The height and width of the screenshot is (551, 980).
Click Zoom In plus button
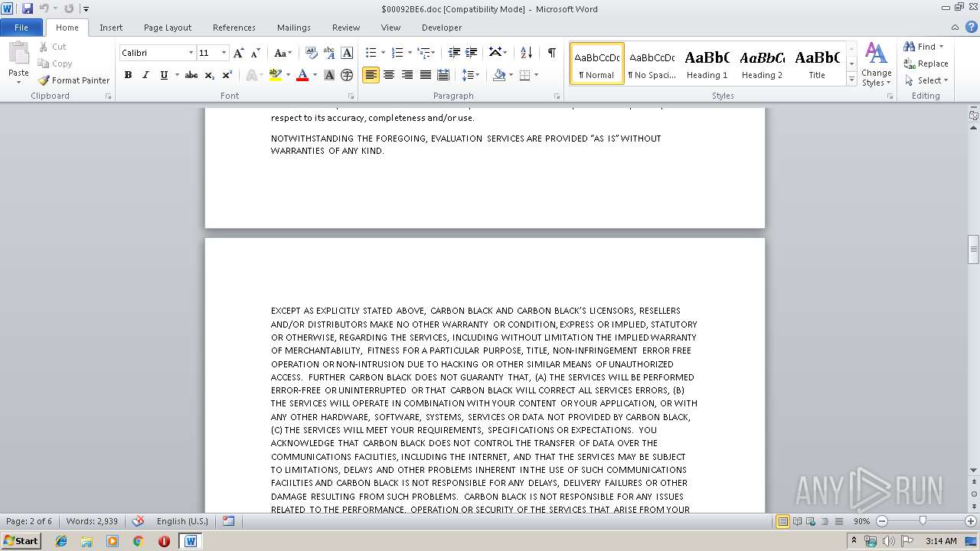[x=971, y=521]
